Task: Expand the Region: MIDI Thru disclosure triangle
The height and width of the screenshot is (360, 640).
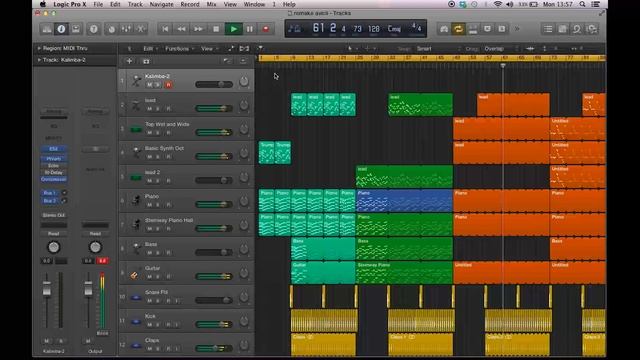Action: (39, 48)
